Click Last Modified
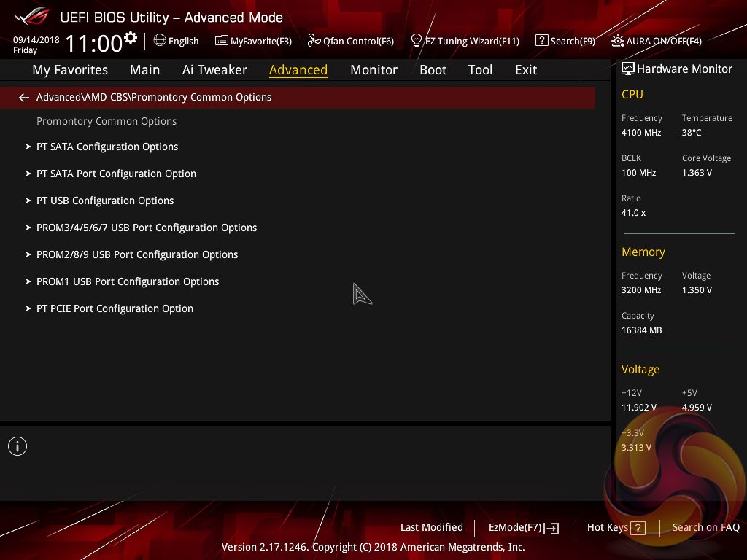The height and width of the screenshot is (560, 747). [432, 528]
